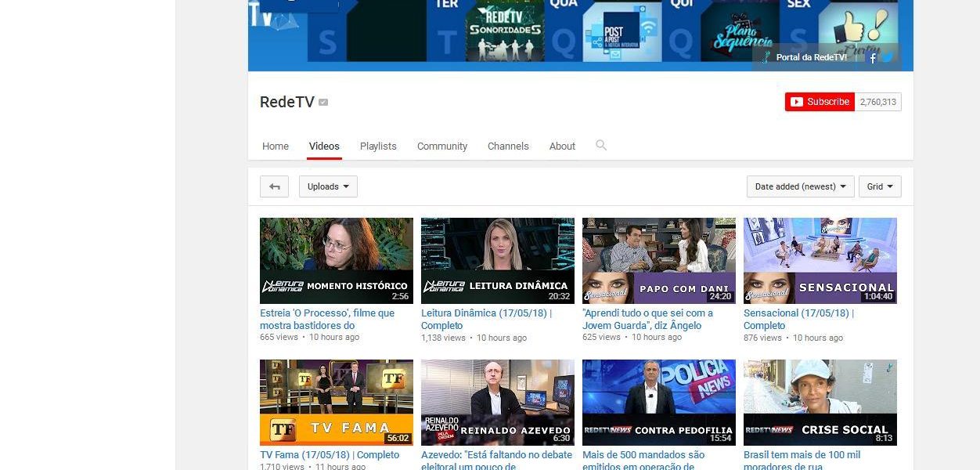Expand the Grid view dropdown
Image resolution: width=980 pixels, height=470 pixels.
tap(880, 186)
